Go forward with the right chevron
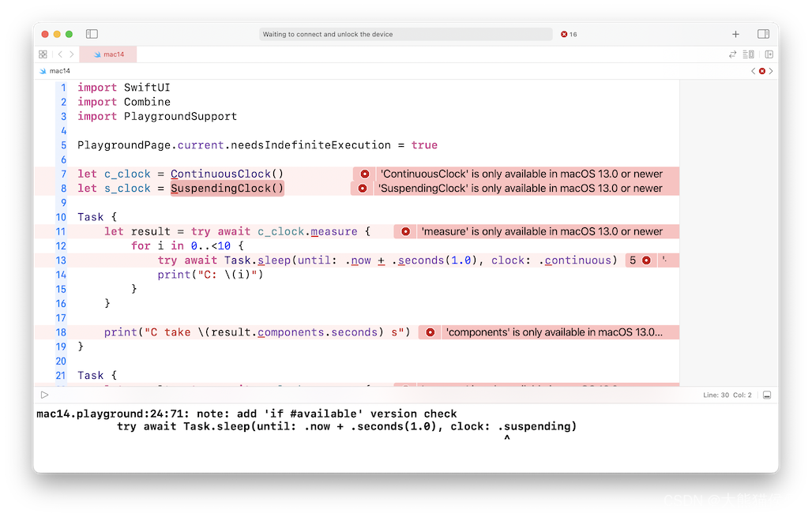The image size is (812, 517). [71, 54]
